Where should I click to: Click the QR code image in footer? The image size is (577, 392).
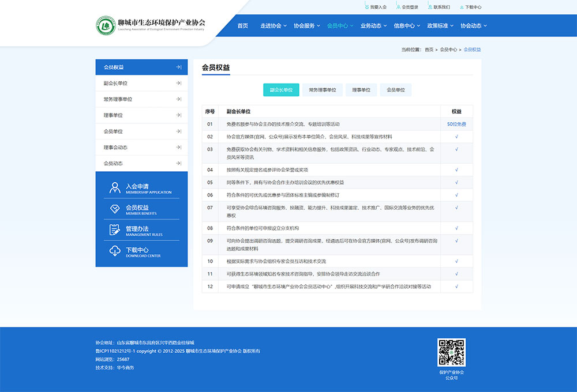click(451, 352)
